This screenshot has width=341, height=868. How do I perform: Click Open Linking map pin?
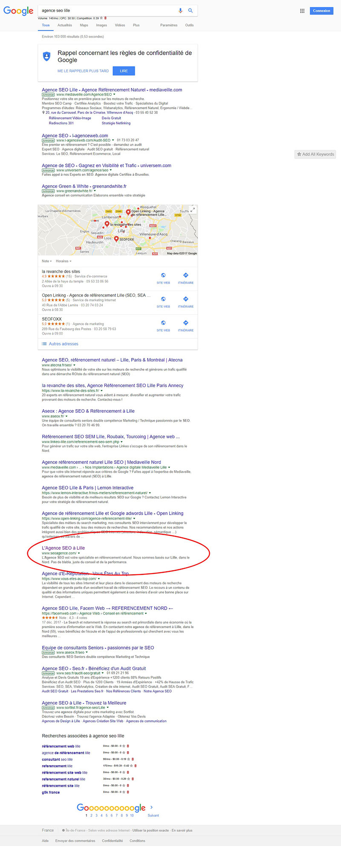(x=128, y=212)
